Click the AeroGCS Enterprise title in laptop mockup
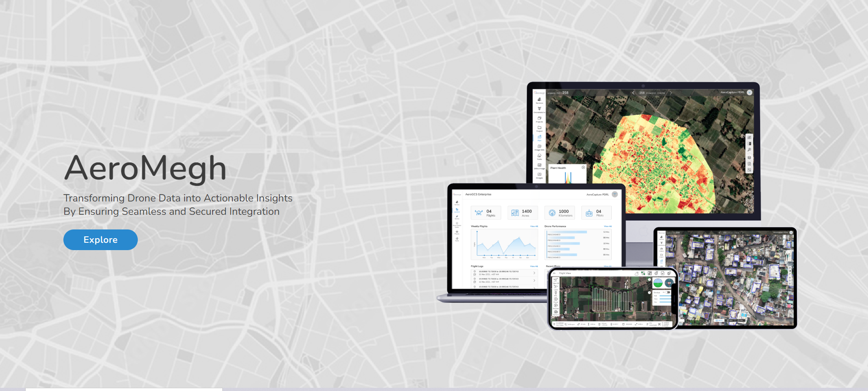The height and width of the screenshot is (391, 868). 478,194
